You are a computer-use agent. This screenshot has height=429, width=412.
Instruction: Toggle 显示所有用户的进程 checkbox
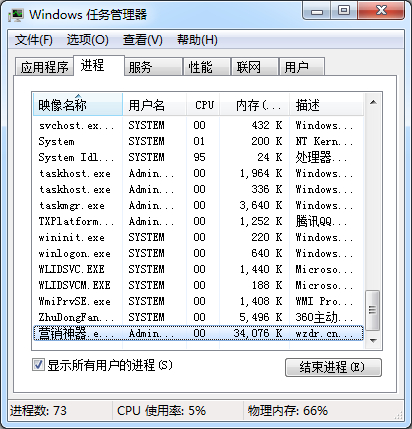click(38, 364)
